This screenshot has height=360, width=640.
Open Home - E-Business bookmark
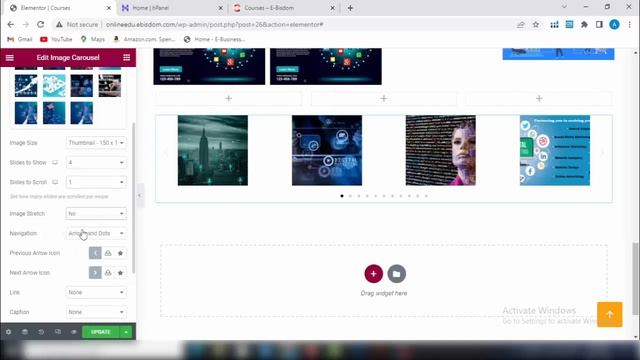tap(215, 39)
